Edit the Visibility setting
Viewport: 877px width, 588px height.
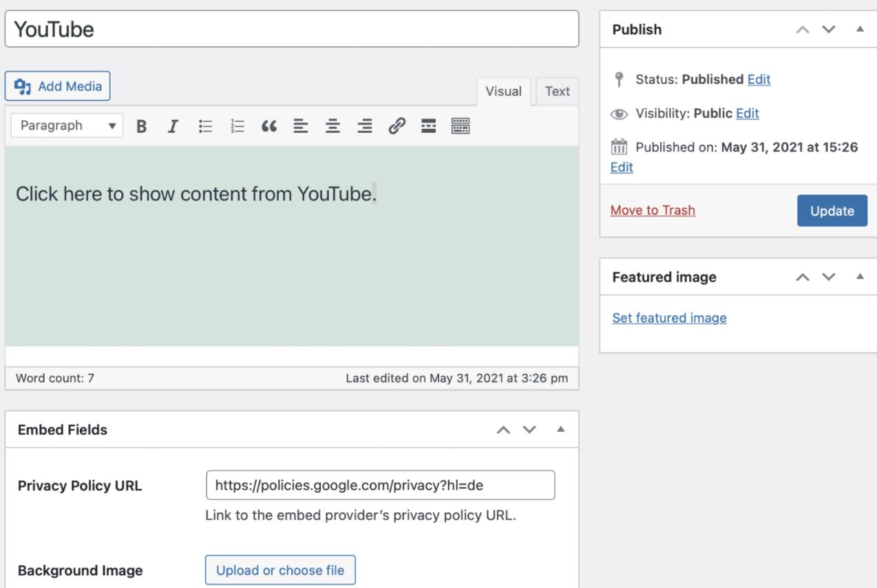[748, 113]
